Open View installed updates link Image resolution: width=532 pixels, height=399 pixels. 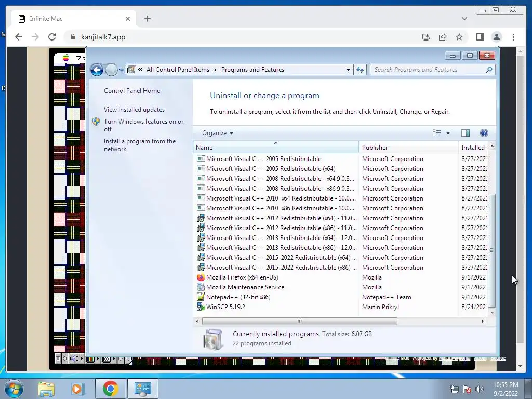[x=134, y=110]
